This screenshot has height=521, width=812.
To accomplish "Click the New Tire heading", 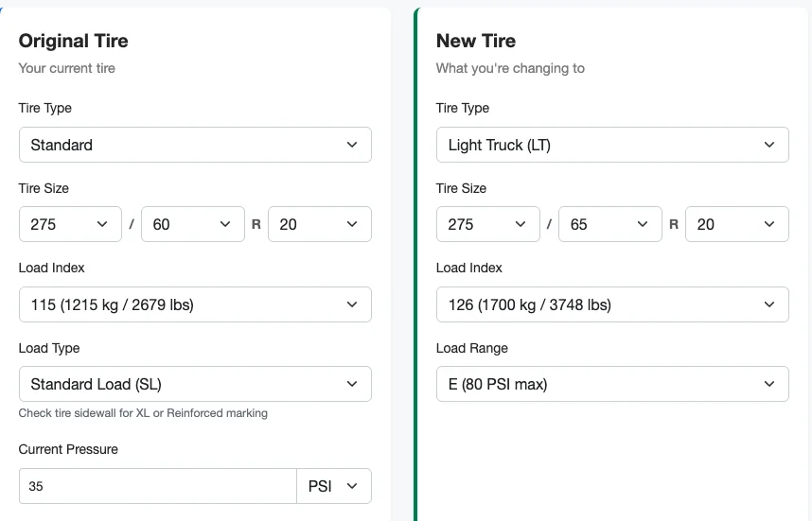I will click(475, 41).
